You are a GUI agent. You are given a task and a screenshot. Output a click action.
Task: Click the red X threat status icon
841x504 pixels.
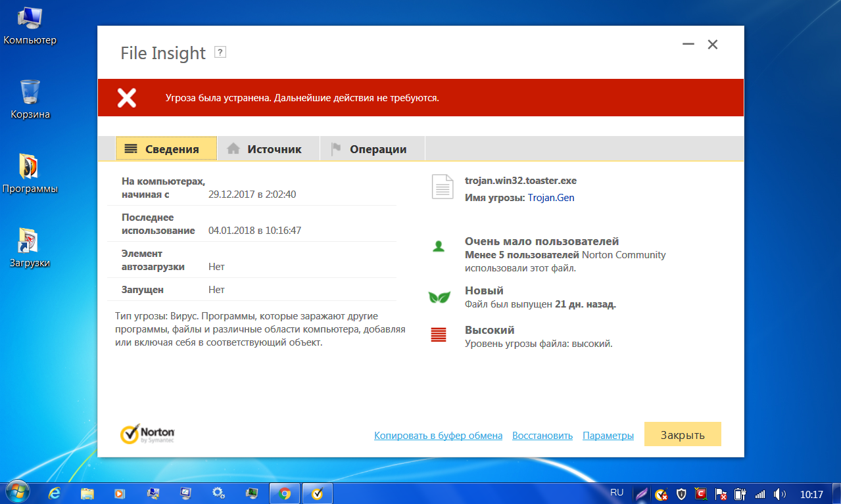click(x=127, y=98)
